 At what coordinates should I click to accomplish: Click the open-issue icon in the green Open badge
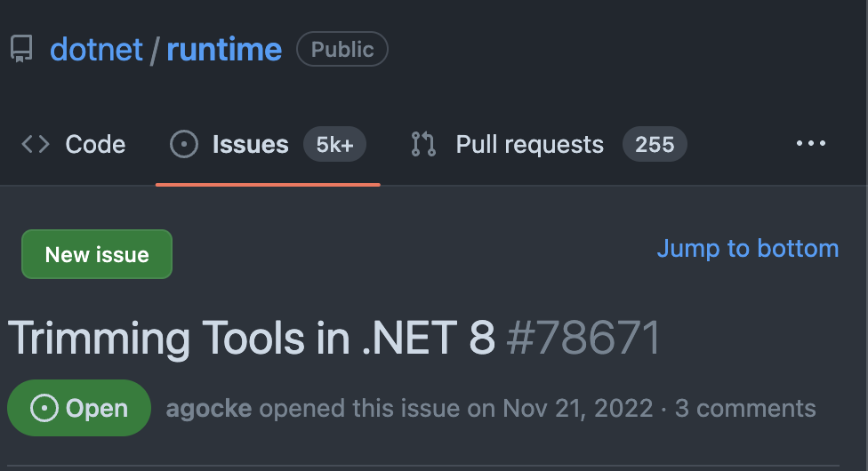44,409
